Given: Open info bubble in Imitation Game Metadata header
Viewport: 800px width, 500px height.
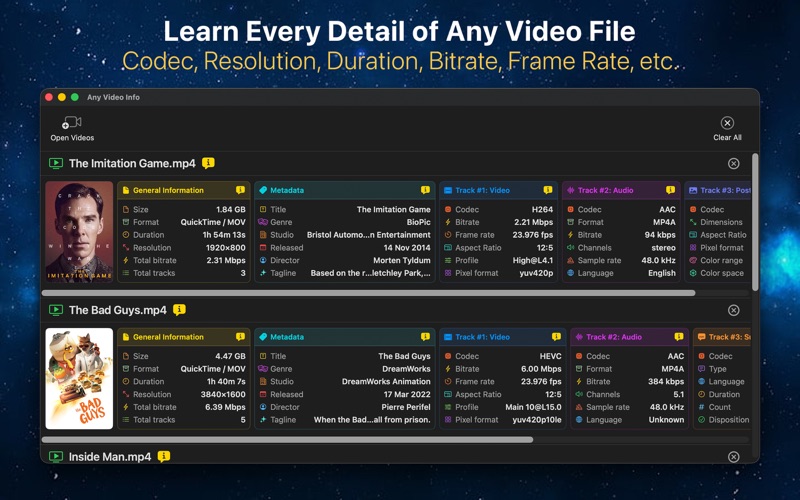Looking at the screenshot, I should (x=425, y=190).
